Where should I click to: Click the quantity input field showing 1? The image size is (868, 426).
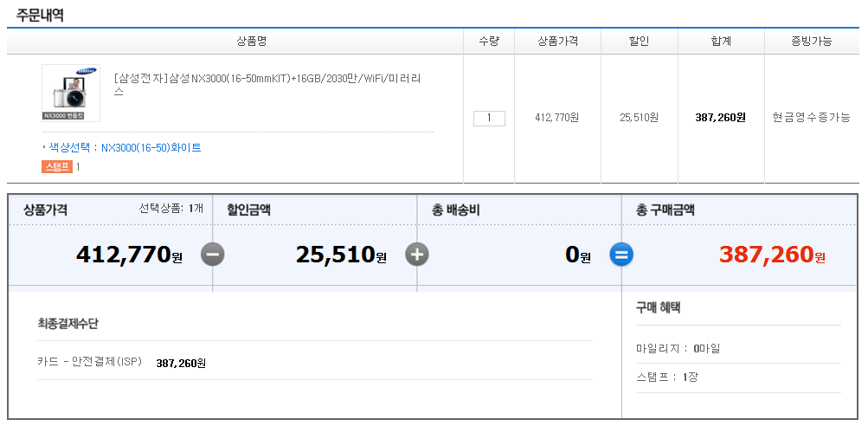(x=489, y=118)
